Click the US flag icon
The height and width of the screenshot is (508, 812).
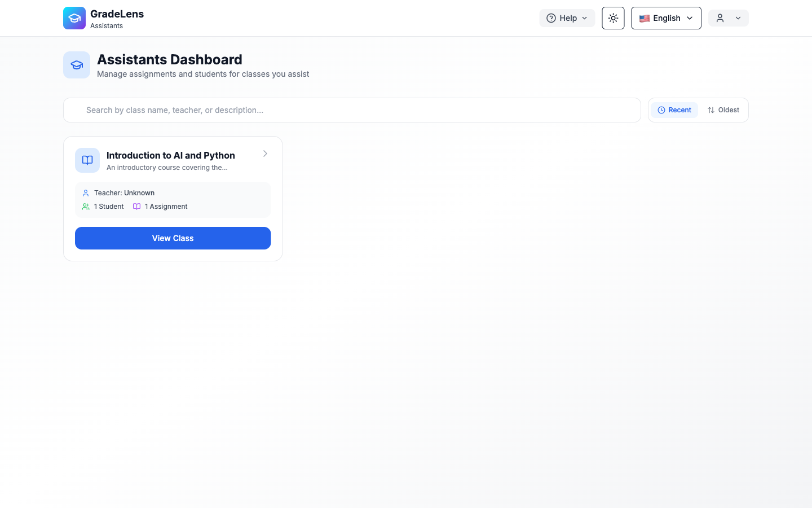click(x=644, y=18)
